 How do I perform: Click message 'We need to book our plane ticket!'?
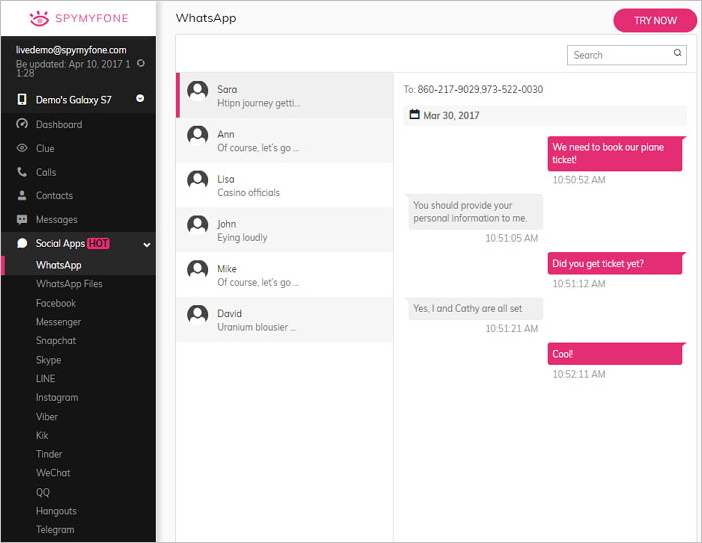tap(616, 154)
